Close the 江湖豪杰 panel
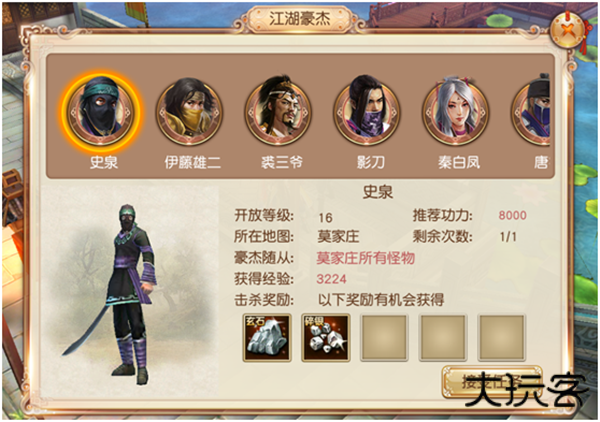Screen dimensions: 600x422 pos(569,30)
